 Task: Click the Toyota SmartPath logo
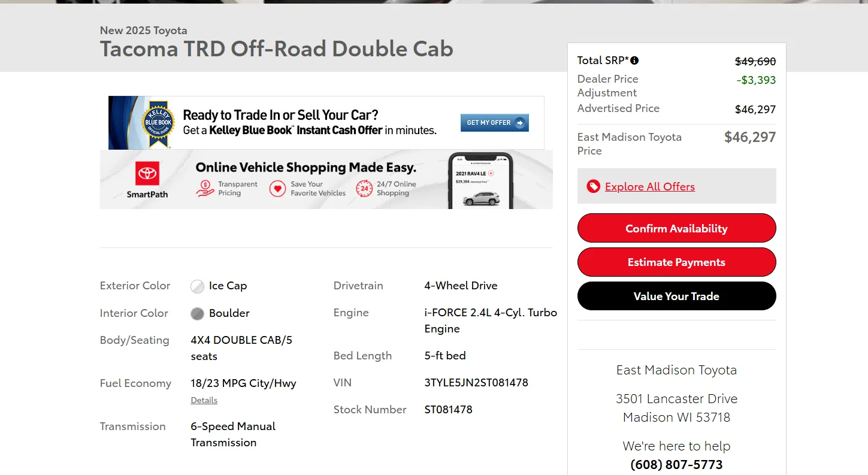(x=147, y=179)
